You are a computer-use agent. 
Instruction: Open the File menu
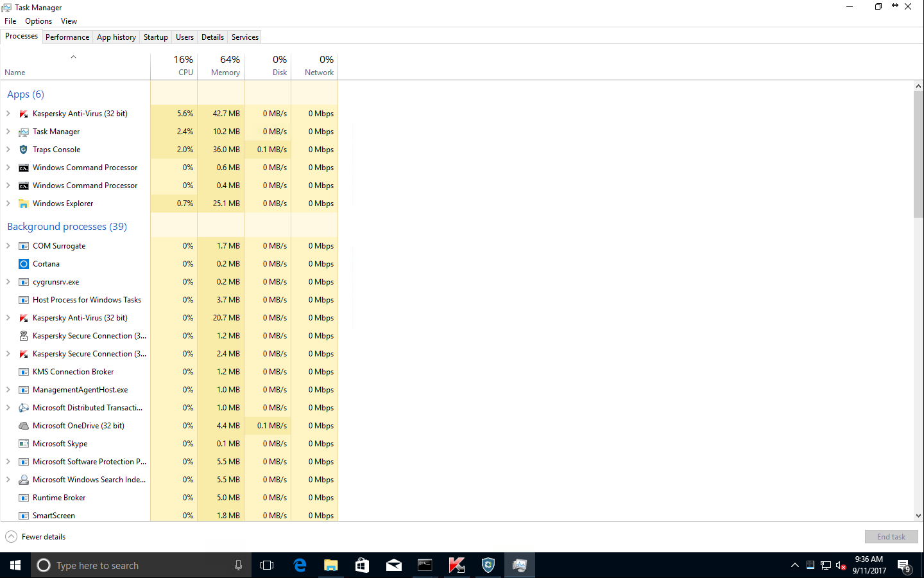click(10, 21)
